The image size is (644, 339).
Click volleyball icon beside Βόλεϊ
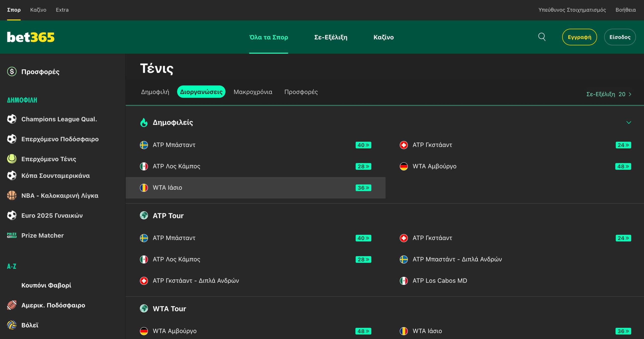[12, 325]
